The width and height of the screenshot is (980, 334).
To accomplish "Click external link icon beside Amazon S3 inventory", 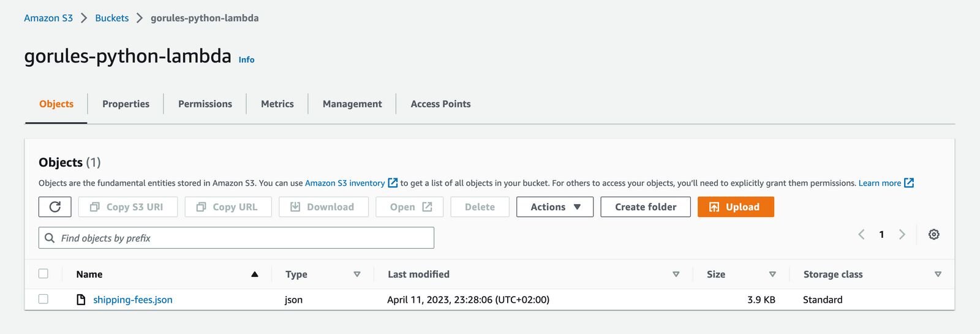I will coord(393,183).
